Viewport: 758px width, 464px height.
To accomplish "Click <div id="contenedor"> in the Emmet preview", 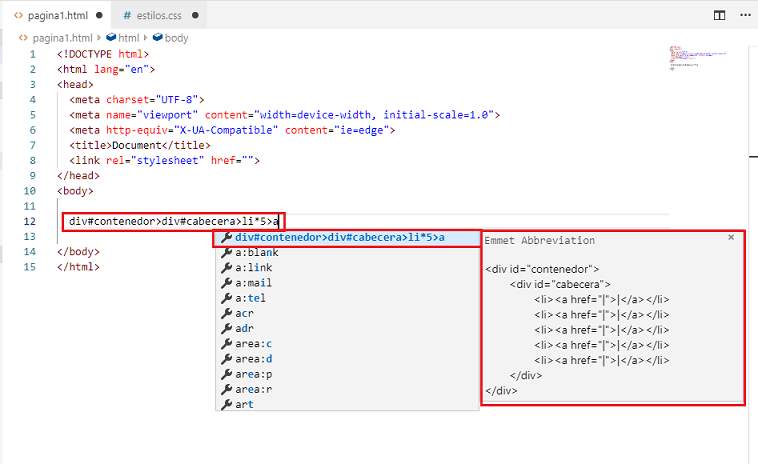I will [x=542, y=269].
